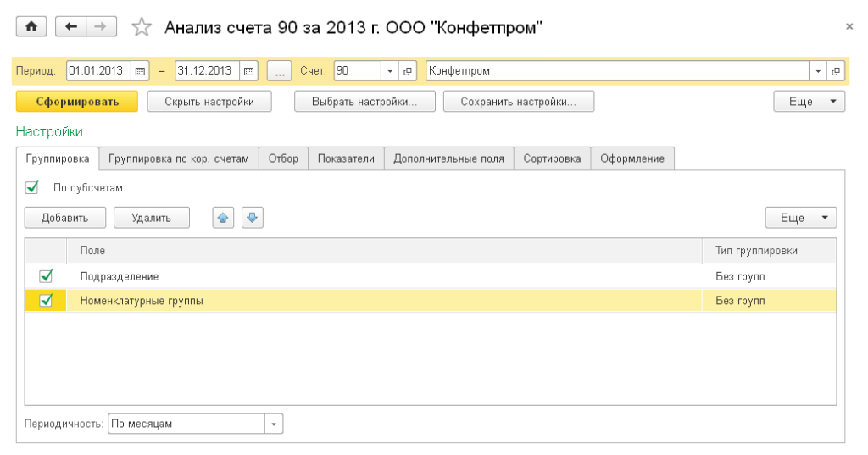868x455 pixels.
Task: Toggle the По субсчетам checkbox
Action: (x=32, y=188)
